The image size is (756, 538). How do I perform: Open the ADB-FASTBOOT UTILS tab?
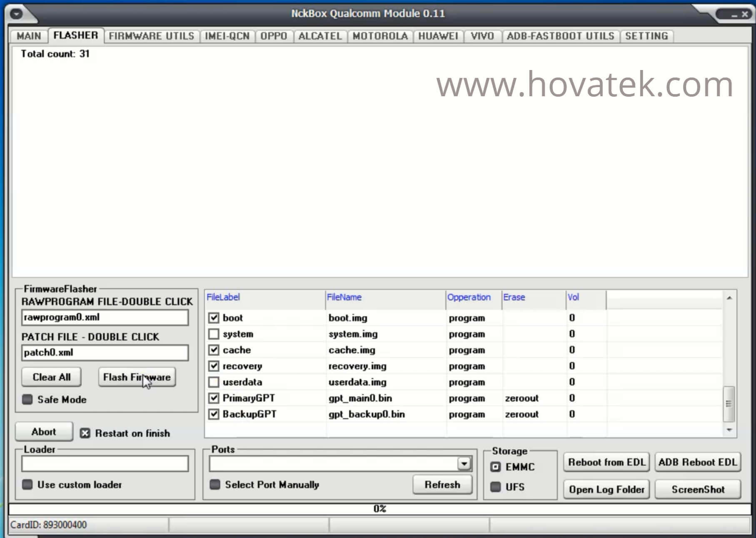[560, 36]
